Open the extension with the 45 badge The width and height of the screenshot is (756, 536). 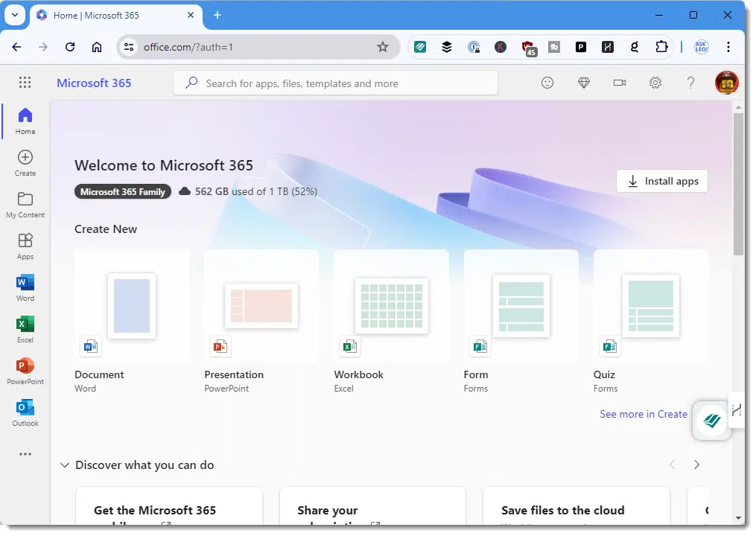click(x=528, y=48)
